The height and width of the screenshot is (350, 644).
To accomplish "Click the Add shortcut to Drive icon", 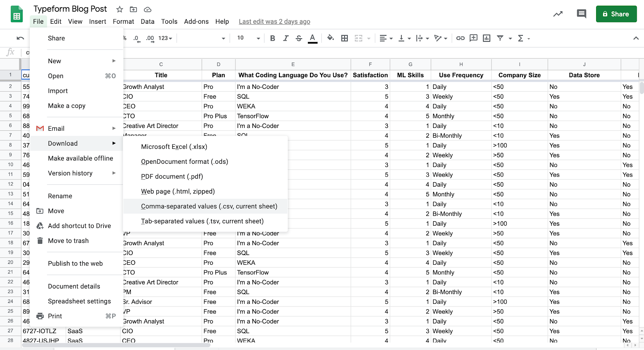I will point(40,226).
